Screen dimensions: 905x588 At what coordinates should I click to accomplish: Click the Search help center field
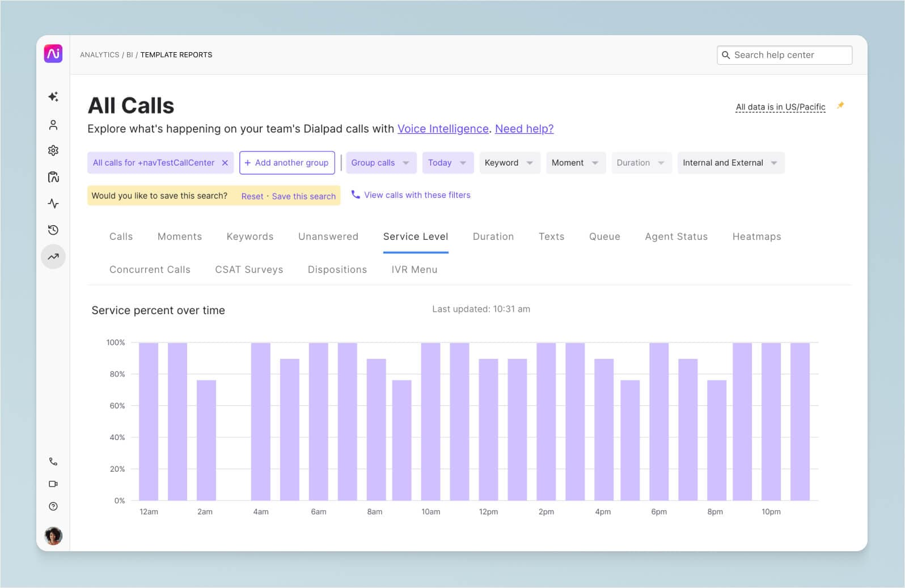784,55
